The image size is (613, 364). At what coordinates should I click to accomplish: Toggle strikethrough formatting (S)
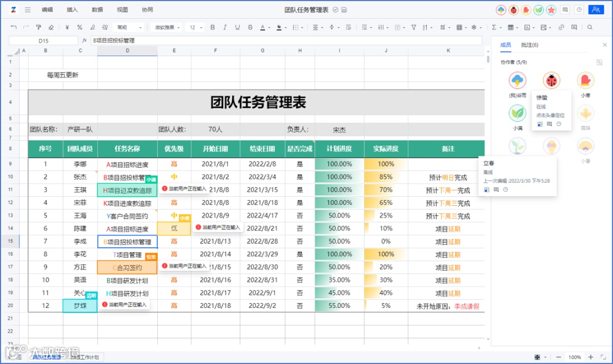tap(250, 27)
